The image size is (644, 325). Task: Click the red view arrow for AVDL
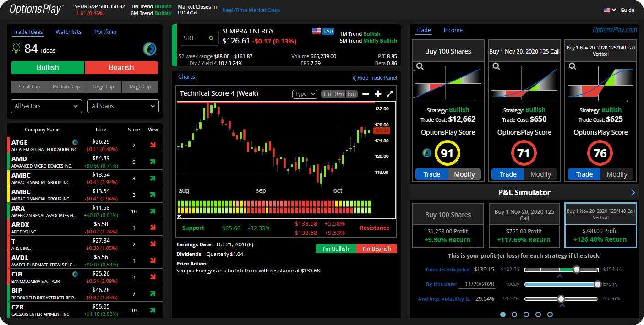(153, 261)
